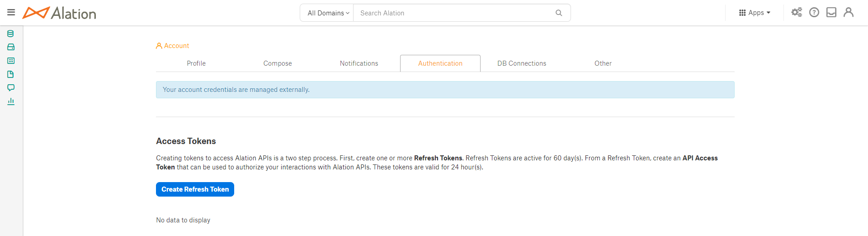
Task: Click the Alation logo
Action: [59, 13]
